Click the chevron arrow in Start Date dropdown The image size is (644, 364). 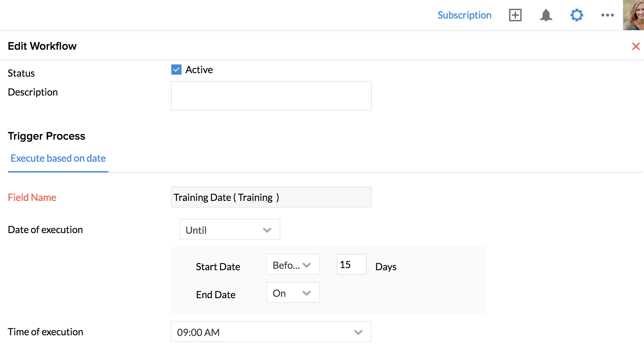(x=307, y=265)
